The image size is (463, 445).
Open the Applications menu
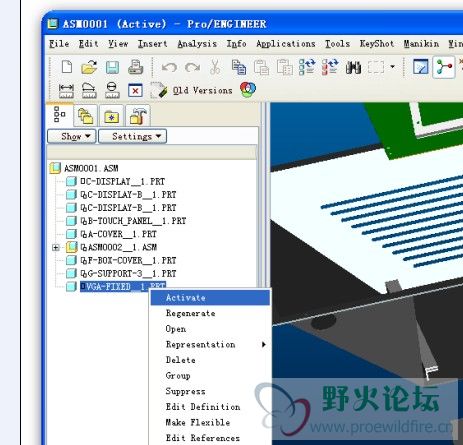286,44
